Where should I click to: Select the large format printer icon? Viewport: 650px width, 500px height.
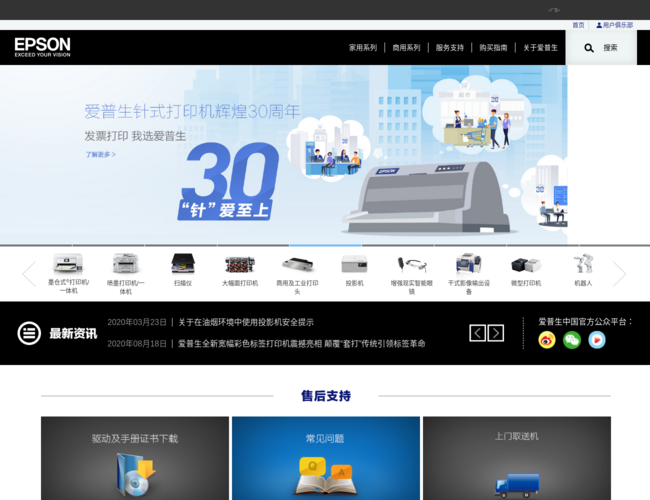(x=240, y=265)
